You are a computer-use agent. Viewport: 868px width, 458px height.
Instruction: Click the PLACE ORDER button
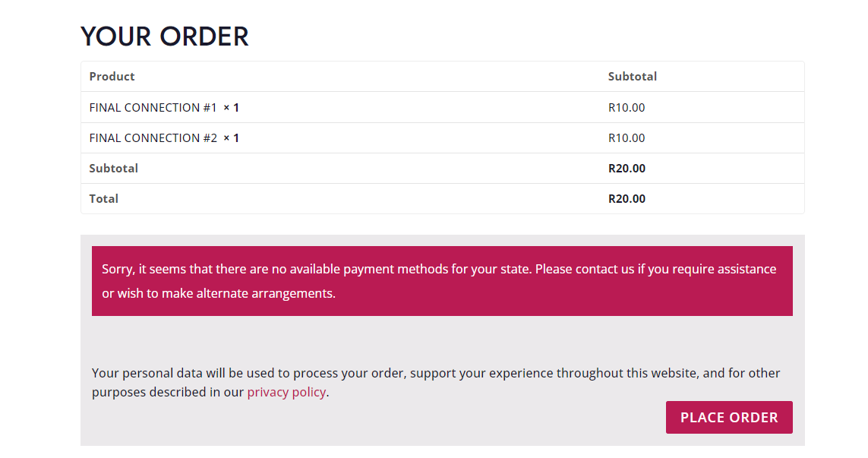pos(728,417)
